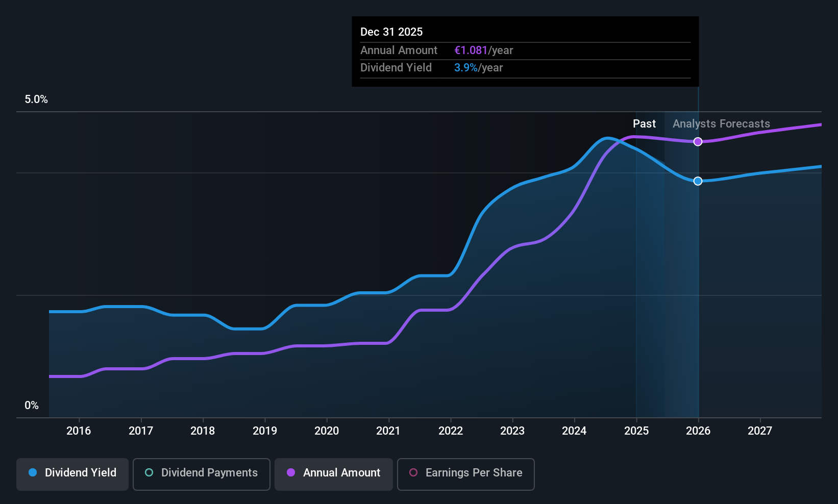
Task: Click the 2027 x-axis label
Action: point(760,431)
